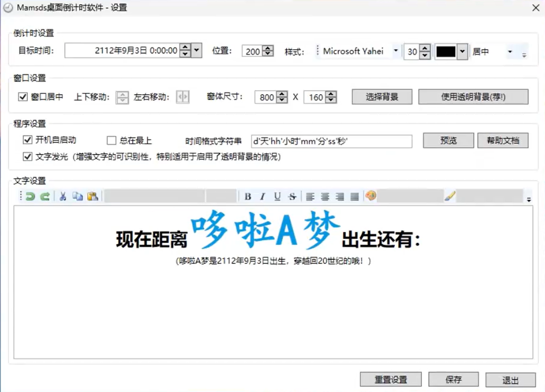Toggle bold formatting (B)
The width and height of the screenshot is (545, 392).
tap(248, 196)
